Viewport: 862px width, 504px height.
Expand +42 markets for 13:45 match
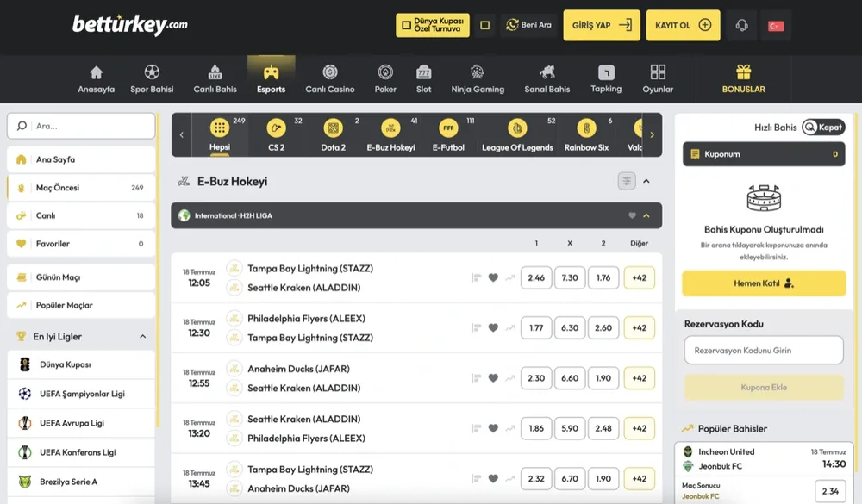pyautogui.click(x=640, y=478)
